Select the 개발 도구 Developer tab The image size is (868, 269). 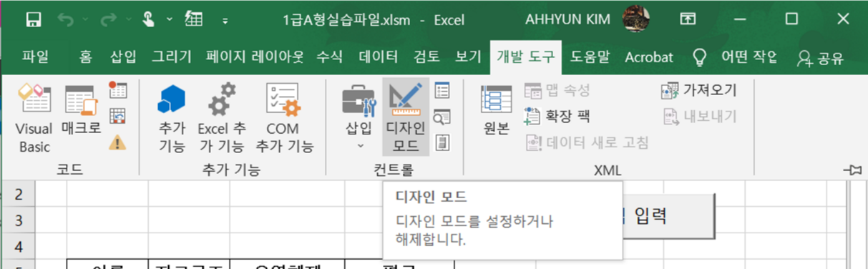tap(527, 57)
